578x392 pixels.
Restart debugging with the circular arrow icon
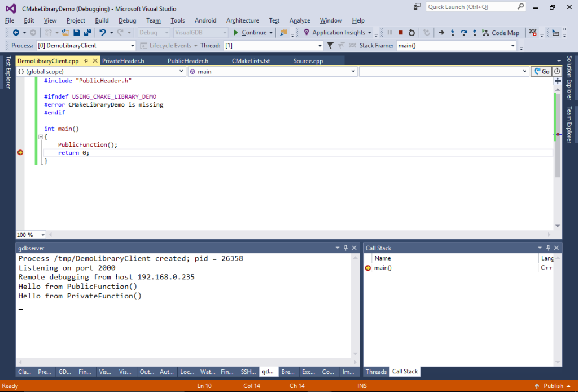(x=412, y=32)
